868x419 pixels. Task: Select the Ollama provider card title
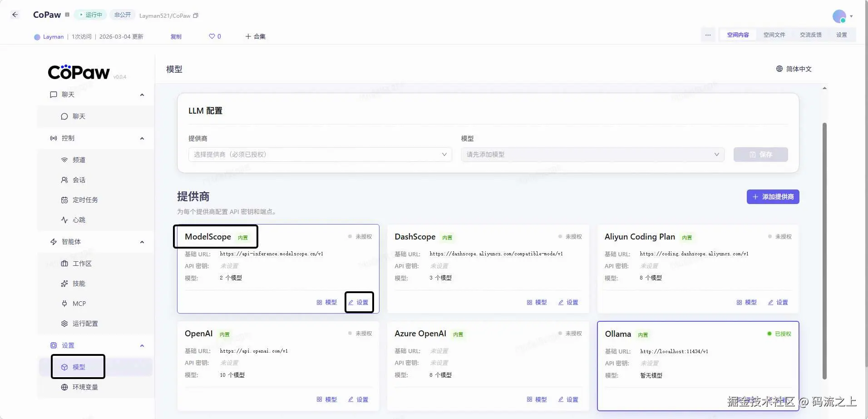pyautogui.click(x=618, y=334)
